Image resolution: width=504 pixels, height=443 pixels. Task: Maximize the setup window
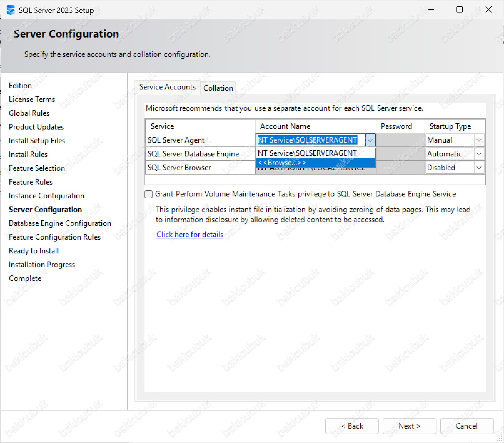click(459, 10)
